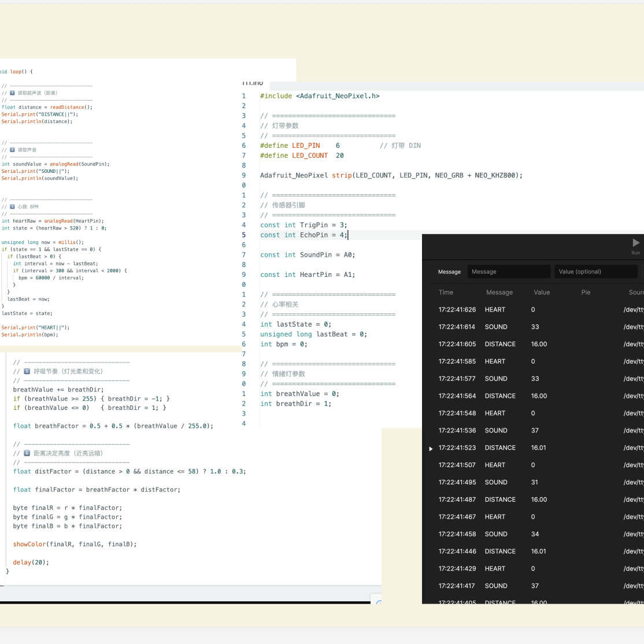The image size is (644, 644).
Task: Focus the Value (optional) field
Action: pos(595,272)
